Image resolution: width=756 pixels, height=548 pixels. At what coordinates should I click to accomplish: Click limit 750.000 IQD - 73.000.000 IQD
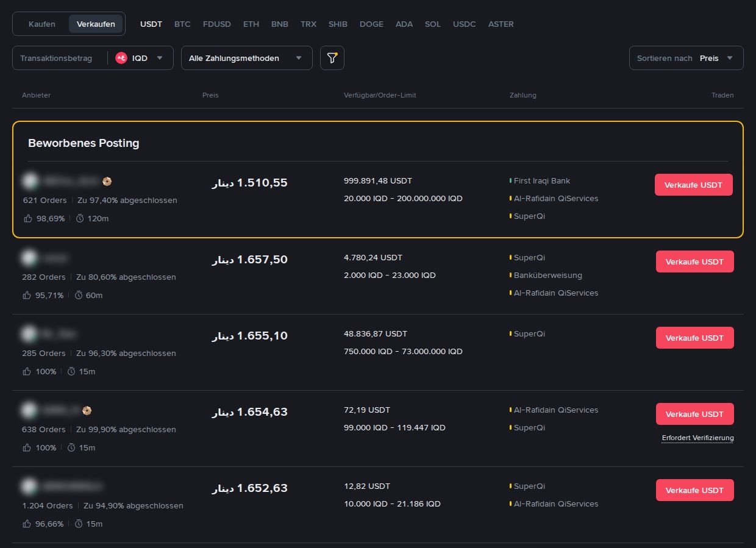[x=403, y=352]
